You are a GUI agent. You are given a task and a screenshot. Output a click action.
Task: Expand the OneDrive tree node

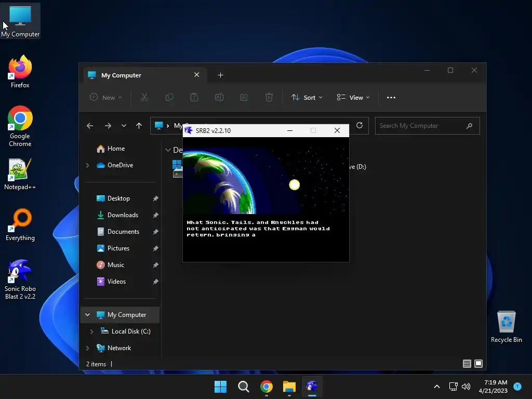pyautogui.click(x=87, y=165)
